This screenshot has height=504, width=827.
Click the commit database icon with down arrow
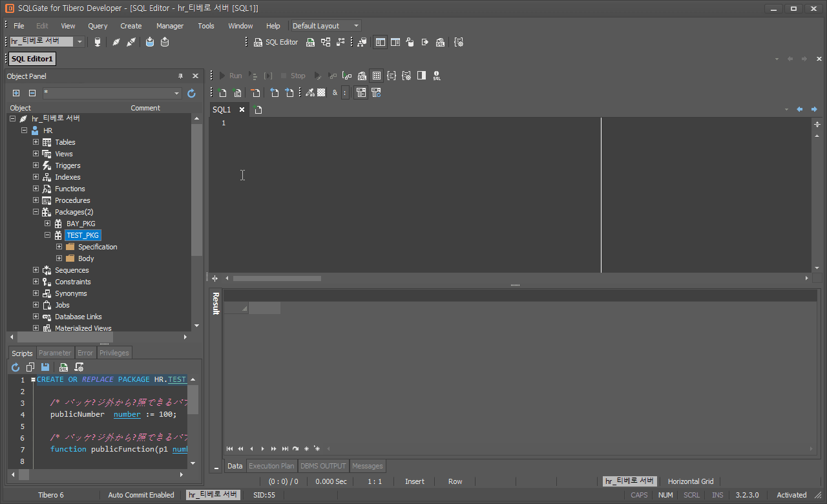150,42
